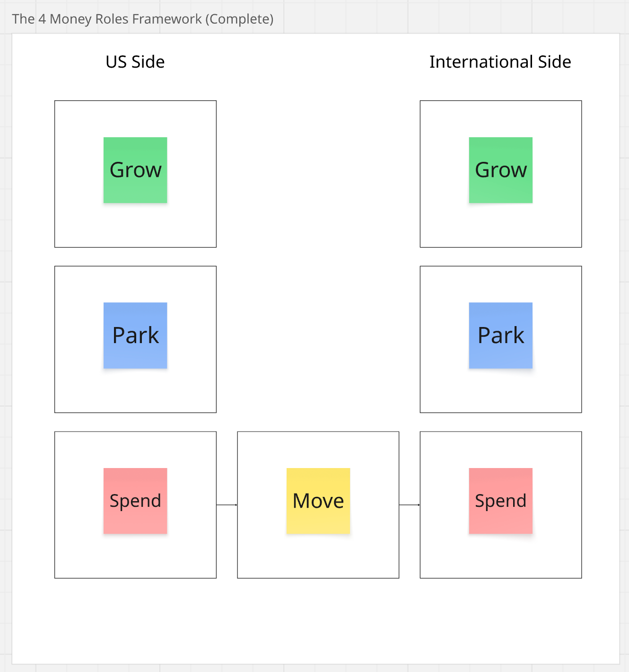Select the green Grow sticky under International Side

pyautogui.click(x=500, y=170)
